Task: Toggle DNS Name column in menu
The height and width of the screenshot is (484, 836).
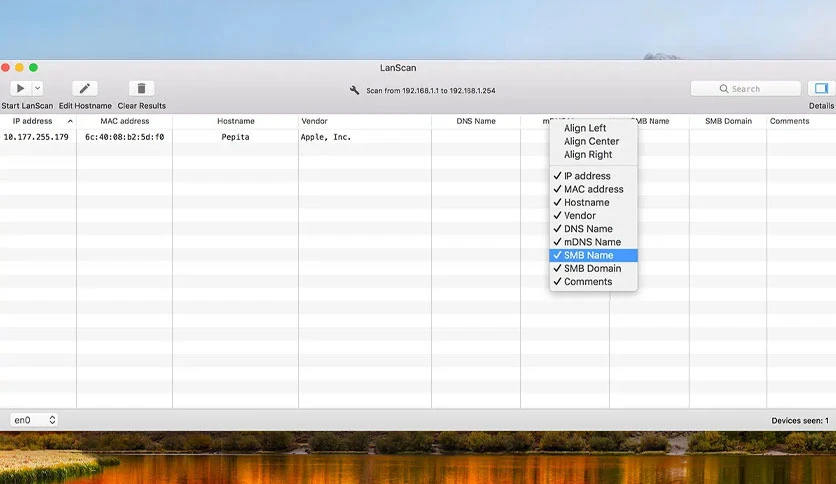Action: pos(593,229)
